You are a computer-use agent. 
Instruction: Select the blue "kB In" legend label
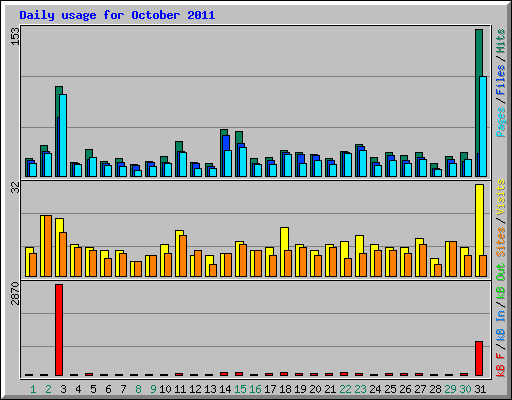tap(500, 325)
